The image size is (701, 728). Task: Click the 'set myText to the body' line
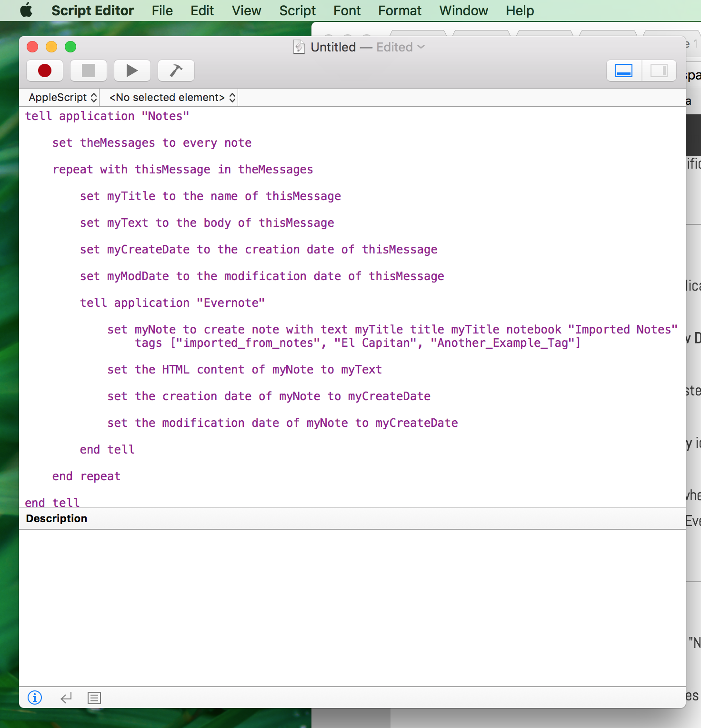pyautogui.click(x=207, y=222)
